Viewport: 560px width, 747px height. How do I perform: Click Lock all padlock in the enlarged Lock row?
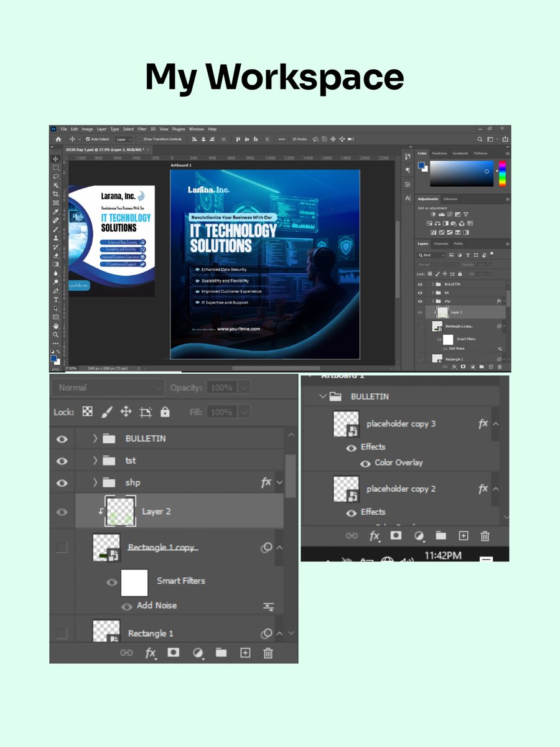click(165, 411)
